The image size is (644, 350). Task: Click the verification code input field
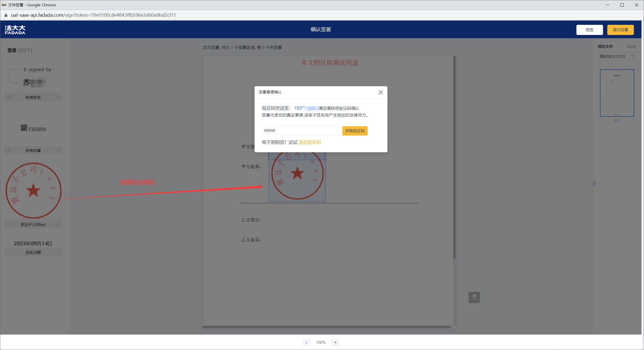[302, 131]
